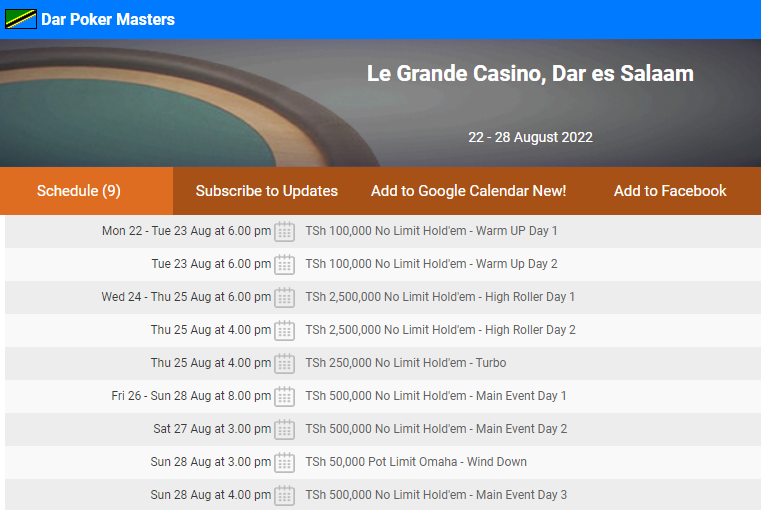Click the Sat 27 Aug at 3.00 pm date

pyautogui.click(x=212, y=429)
